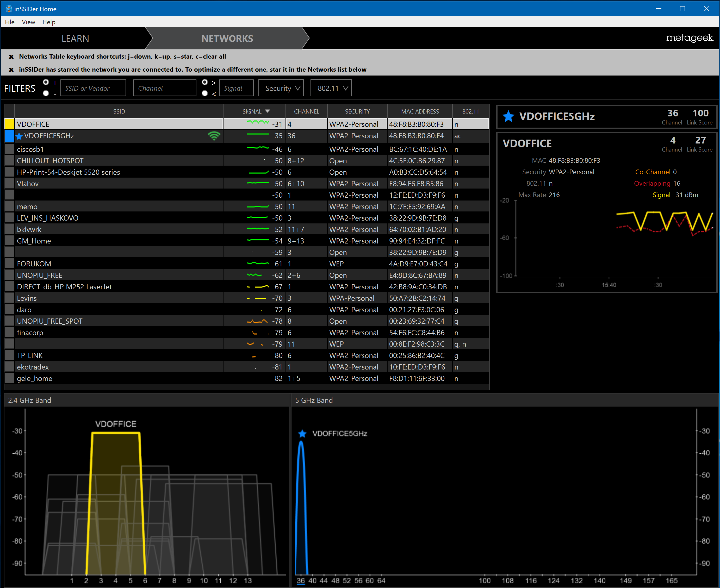Select the greater-than signal radio button

point(205,82)
